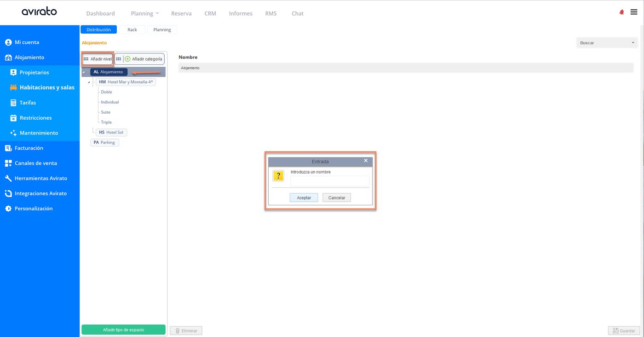This screenshot has height=337, width=644.
Task: Open RMS in top navigation
Action: 271,13
